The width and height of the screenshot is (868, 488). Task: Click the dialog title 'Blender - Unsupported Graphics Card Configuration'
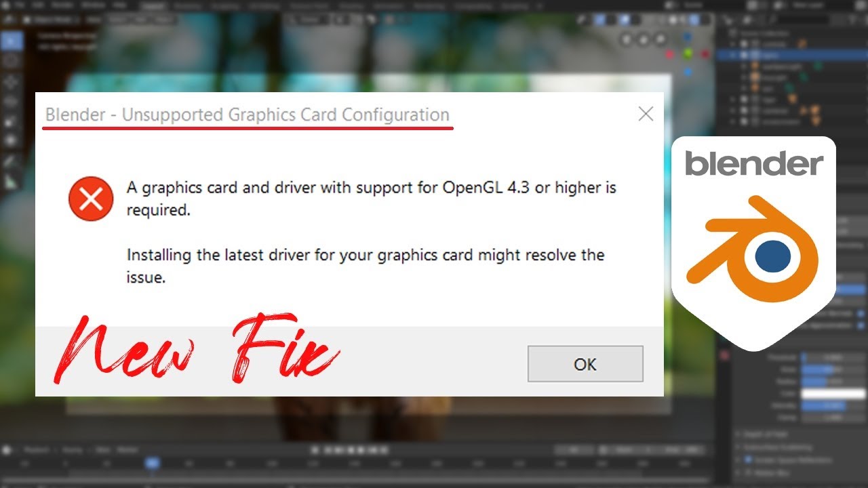(x=248, y=115)
